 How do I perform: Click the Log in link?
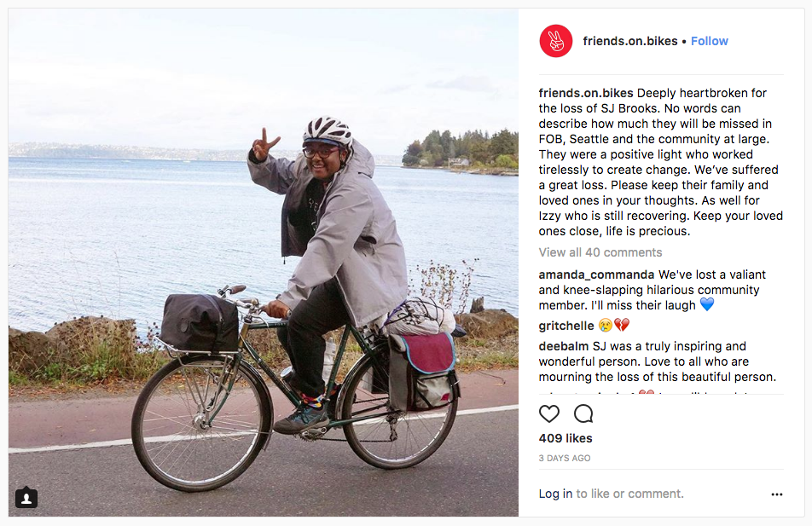555,494
